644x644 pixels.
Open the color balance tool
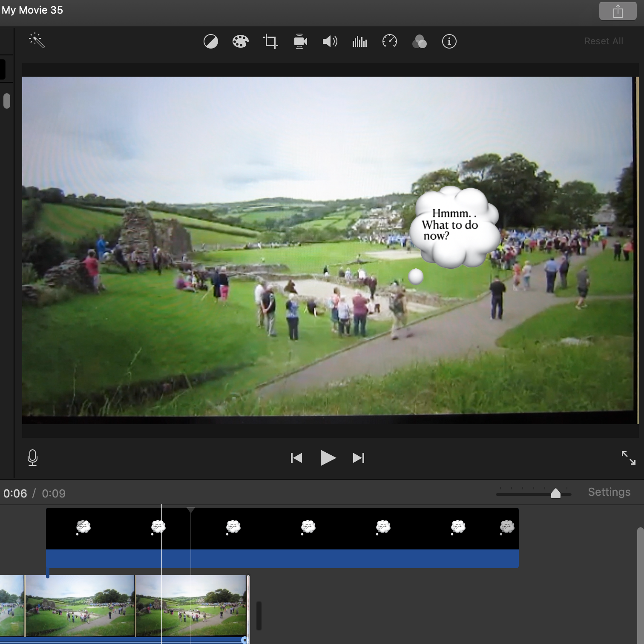point(211,42)
